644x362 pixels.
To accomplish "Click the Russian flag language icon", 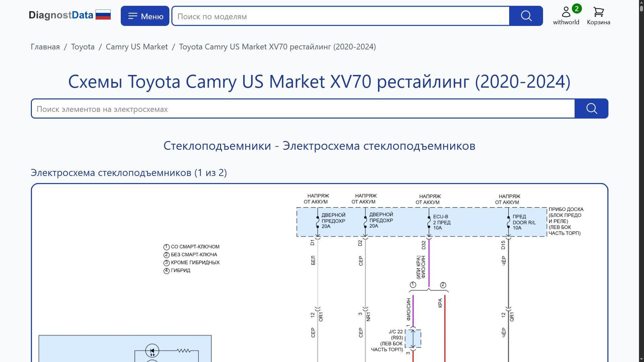I will coord(103,15).
